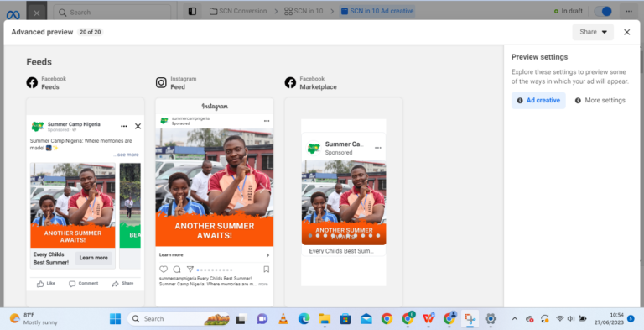Click the WPS Office taskbar icon

point(428,319)
